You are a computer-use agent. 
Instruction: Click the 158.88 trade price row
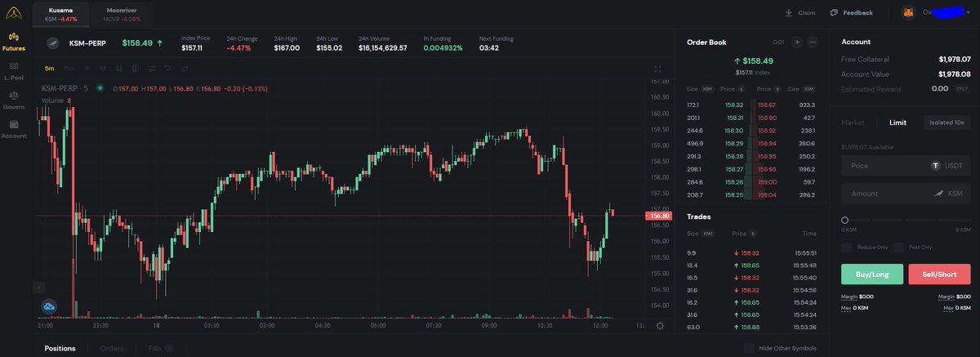tap(751, 327)
